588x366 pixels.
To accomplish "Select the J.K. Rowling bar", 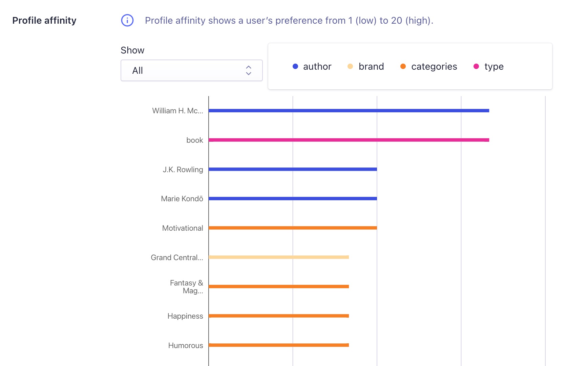I will pyautogui.click(x=293, y=169).
